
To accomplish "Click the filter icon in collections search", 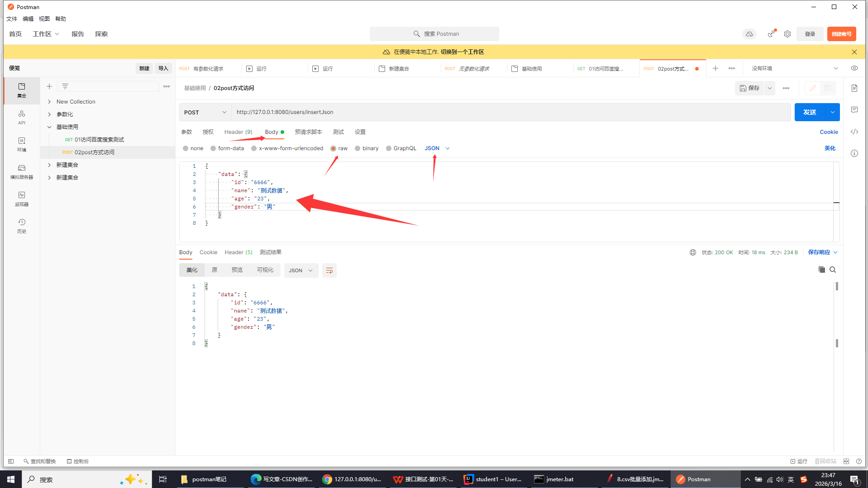I will (x=65, y=86).
